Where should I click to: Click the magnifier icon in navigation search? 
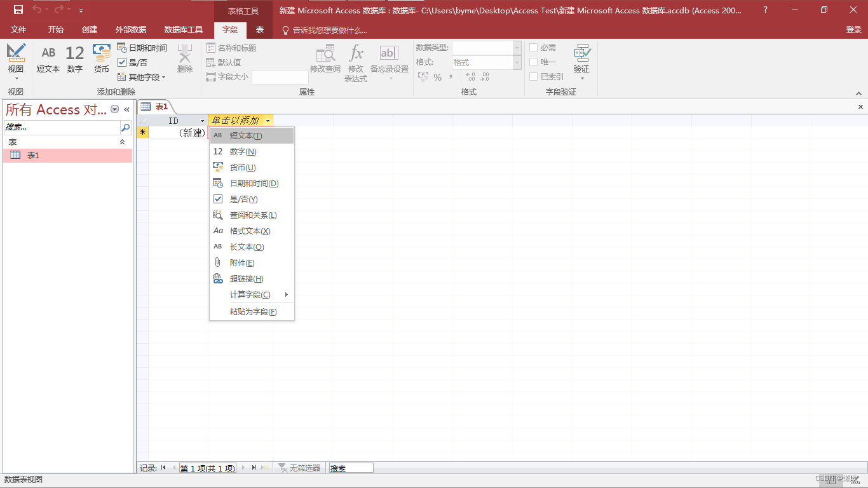click(x=125, y=128)
